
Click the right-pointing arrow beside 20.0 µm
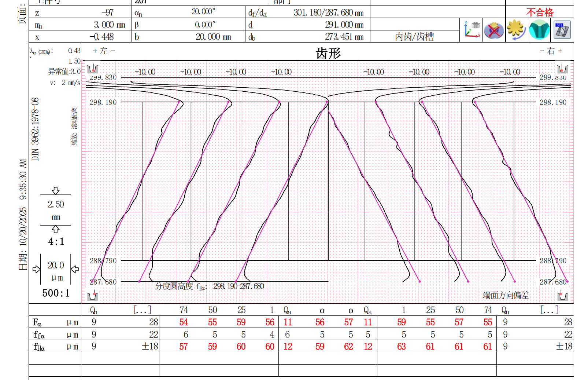pyautogui.click(x=36, y=270)
